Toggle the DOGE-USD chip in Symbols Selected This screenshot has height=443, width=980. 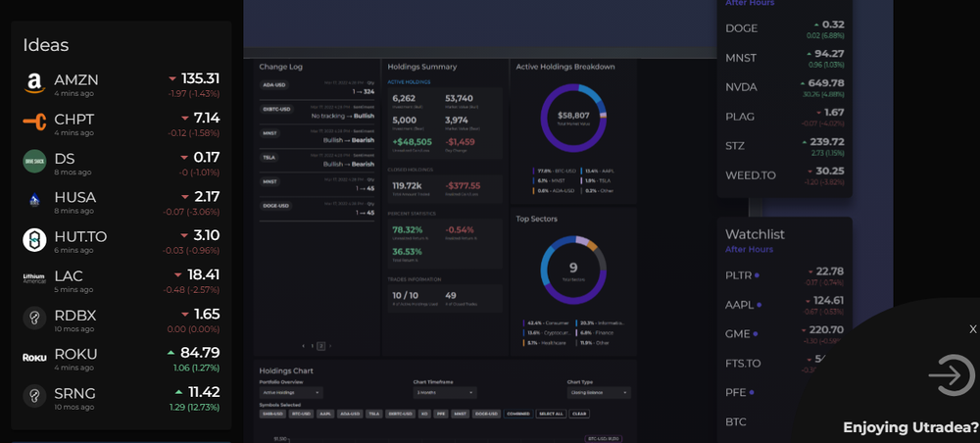coord(486,414)
